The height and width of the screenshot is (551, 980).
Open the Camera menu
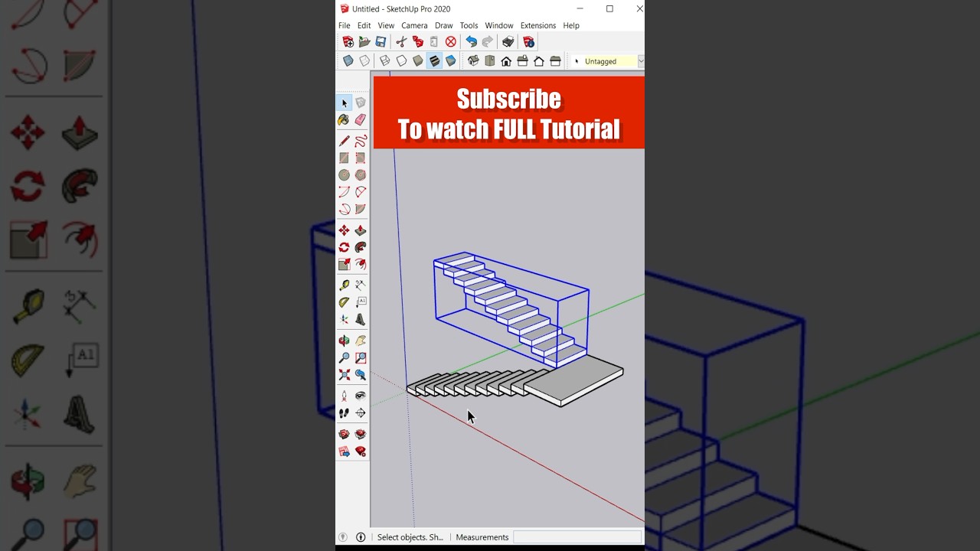pos(414,25)
